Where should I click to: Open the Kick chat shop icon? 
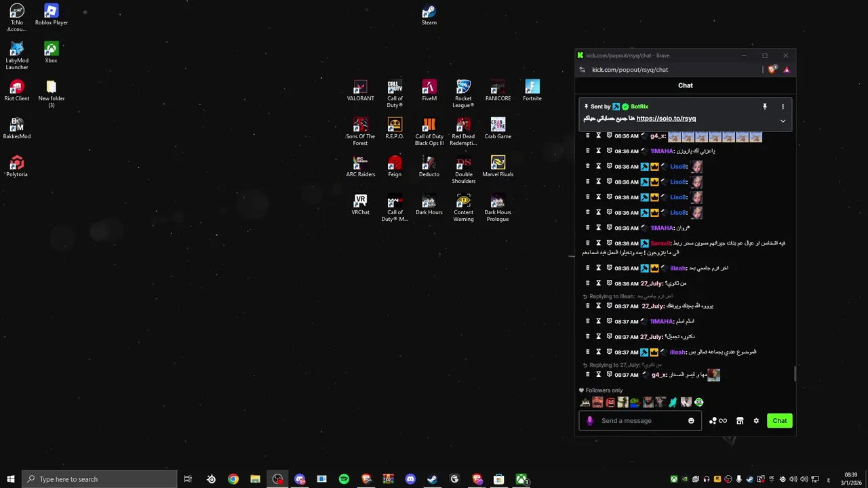tap(740, 421)
